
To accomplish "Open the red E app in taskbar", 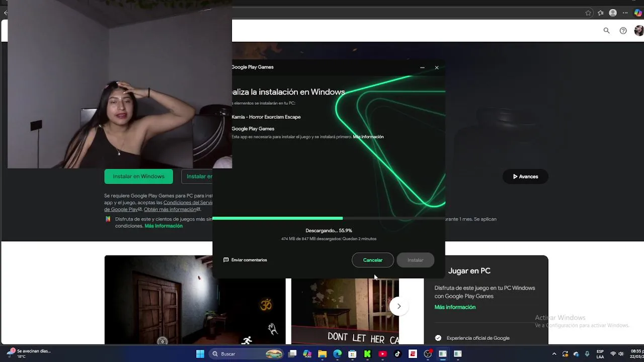I will [x=413, y=354].
